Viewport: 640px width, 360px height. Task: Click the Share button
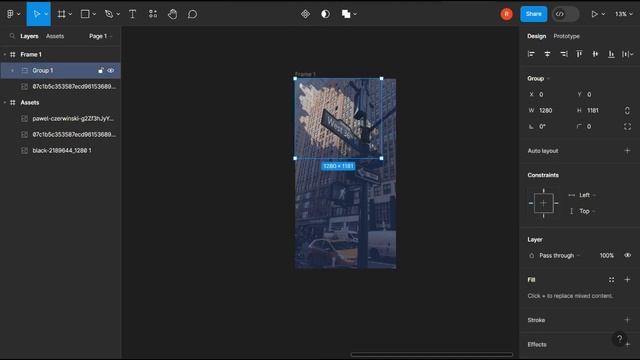point(533,14)
